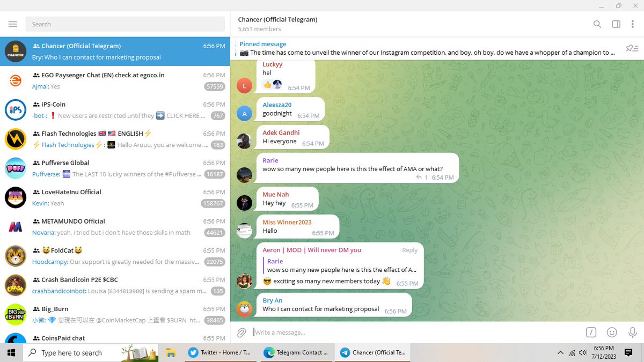644x362 pixels.
Task: Open Bry An's avatar profile
Action: [244, 309]
